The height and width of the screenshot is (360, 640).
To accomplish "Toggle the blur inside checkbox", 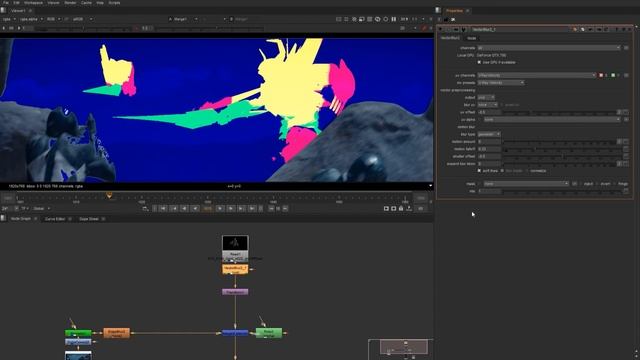I will (x=502, y=171).
